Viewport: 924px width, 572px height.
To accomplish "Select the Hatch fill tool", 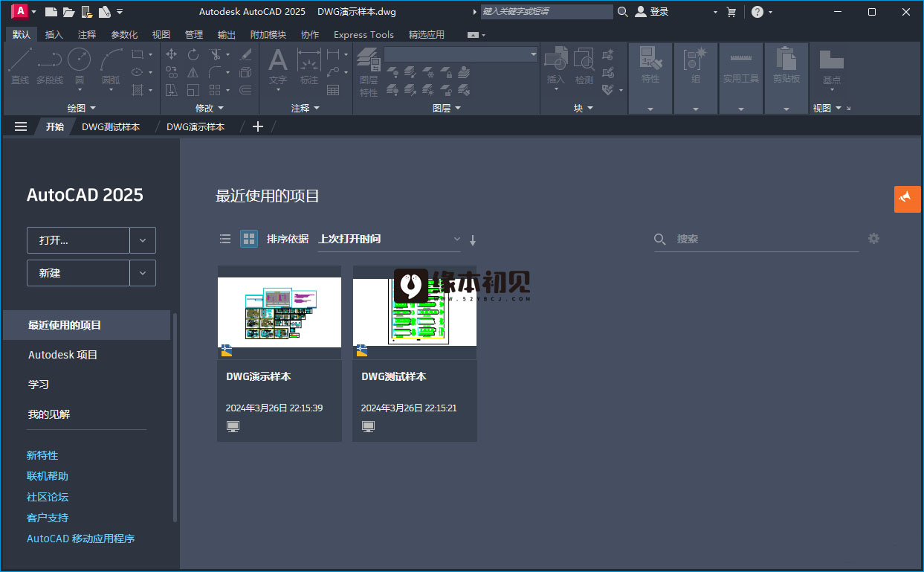I will coord(138,90).
